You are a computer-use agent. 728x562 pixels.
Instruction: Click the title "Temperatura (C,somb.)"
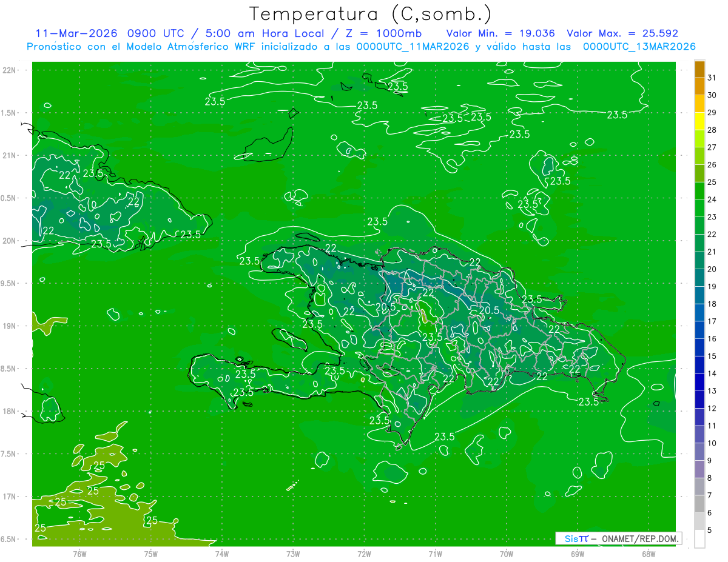pyautogui.click(x=370, y=14)
